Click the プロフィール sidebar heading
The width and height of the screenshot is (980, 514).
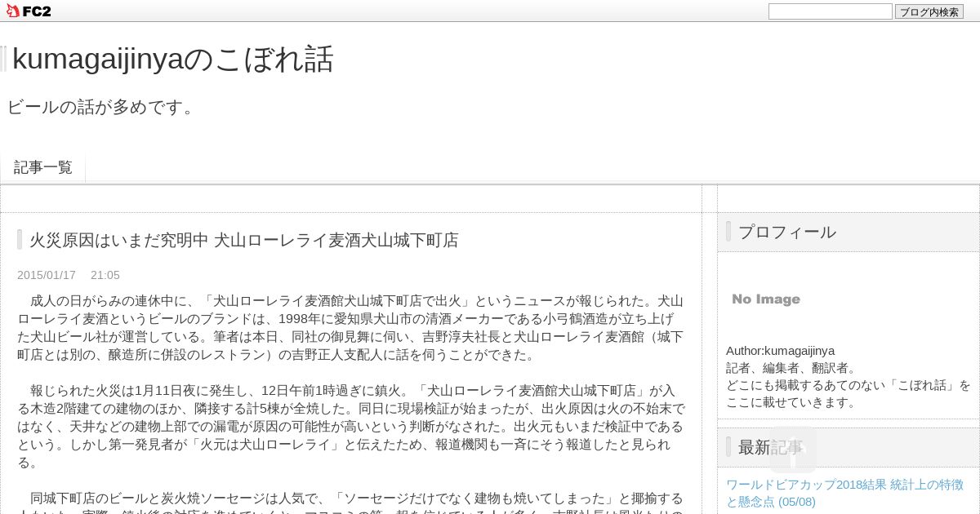pos(787,232)
